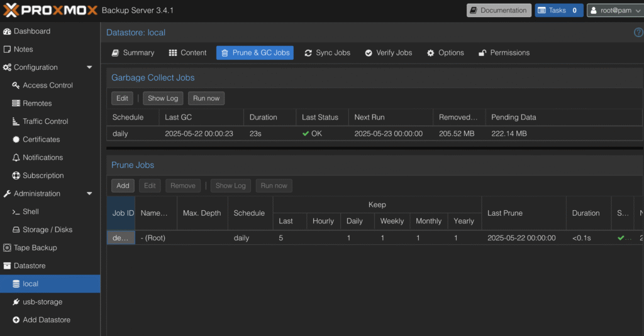Click the Verify Jobs checkmark icon
This screenshot has height=336, width=644.
[x=369, y=53]
